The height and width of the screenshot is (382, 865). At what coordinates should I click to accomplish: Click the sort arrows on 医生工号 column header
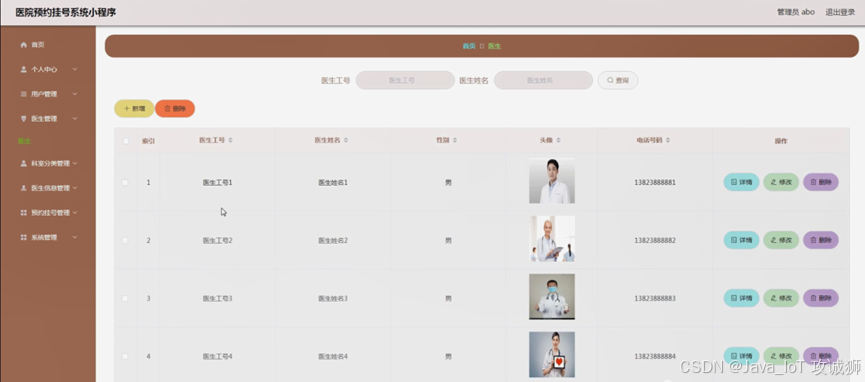[230, 140]
